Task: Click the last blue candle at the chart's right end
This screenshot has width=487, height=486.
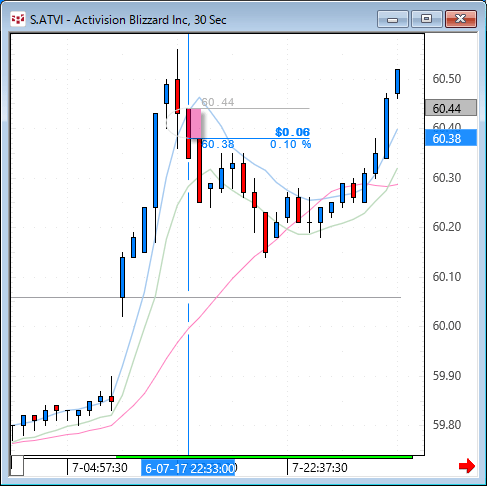Action: (397, 82)
